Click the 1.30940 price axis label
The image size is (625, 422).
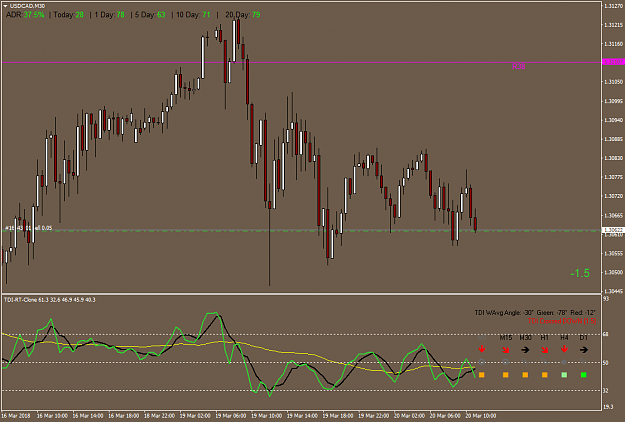click(x=613, y=120)
